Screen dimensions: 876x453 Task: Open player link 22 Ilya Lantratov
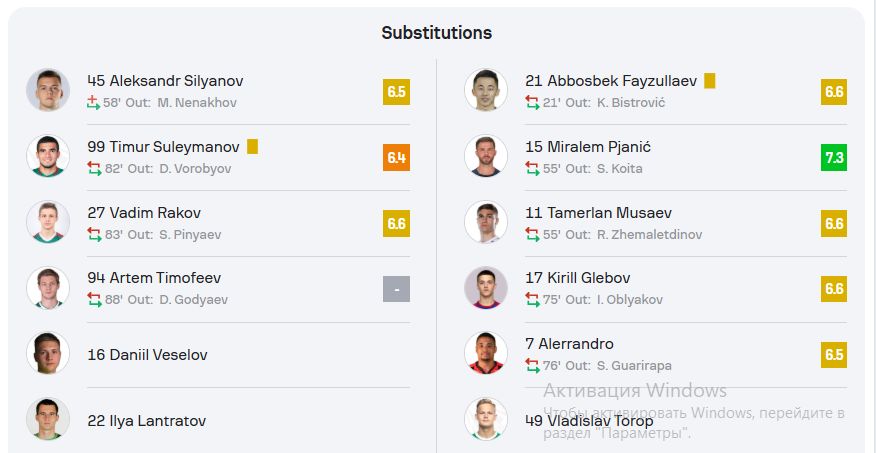click(x=146, y=421)
